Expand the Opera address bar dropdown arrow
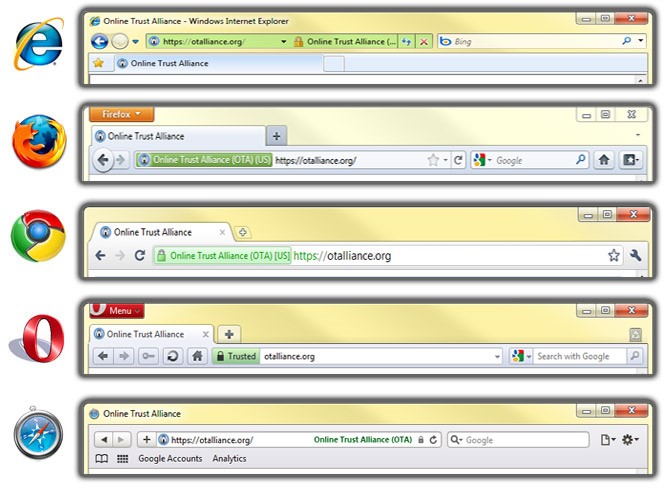 497,356
